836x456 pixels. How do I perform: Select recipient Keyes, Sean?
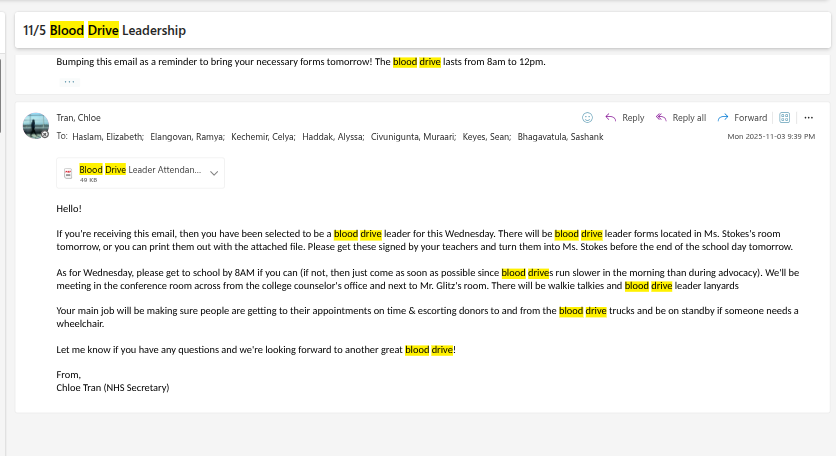[486, 137]
